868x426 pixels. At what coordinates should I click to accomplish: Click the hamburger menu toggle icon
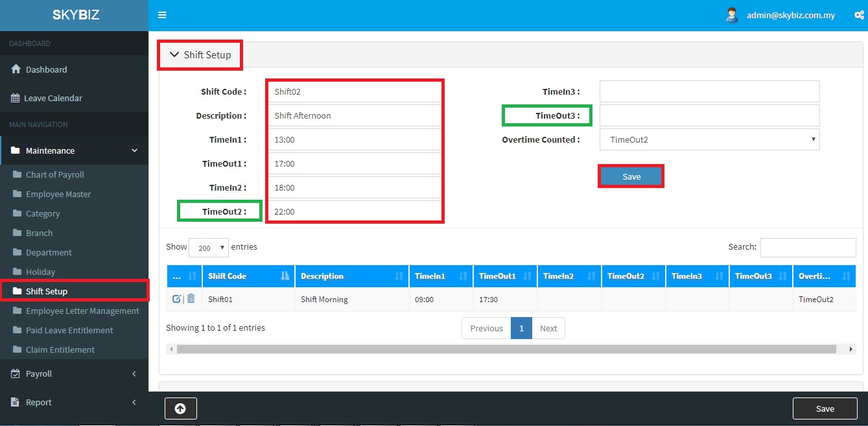[x=162, y=16]
